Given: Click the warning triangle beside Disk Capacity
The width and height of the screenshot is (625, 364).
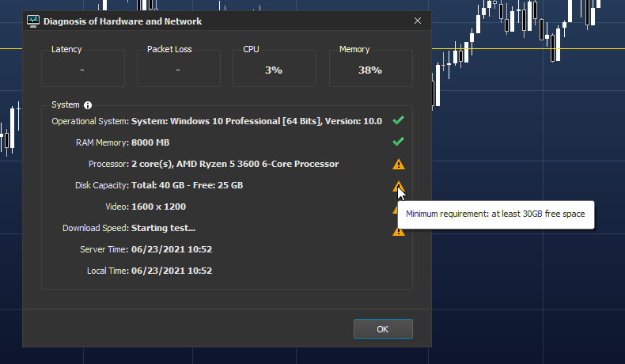Looking at the screenshot, I should (x=397, y=186).
